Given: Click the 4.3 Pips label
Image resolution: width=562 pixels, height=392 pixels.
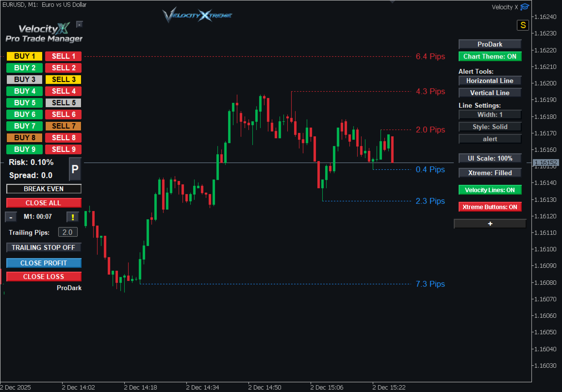Looking at the screenshot, I should coord(430,91).
